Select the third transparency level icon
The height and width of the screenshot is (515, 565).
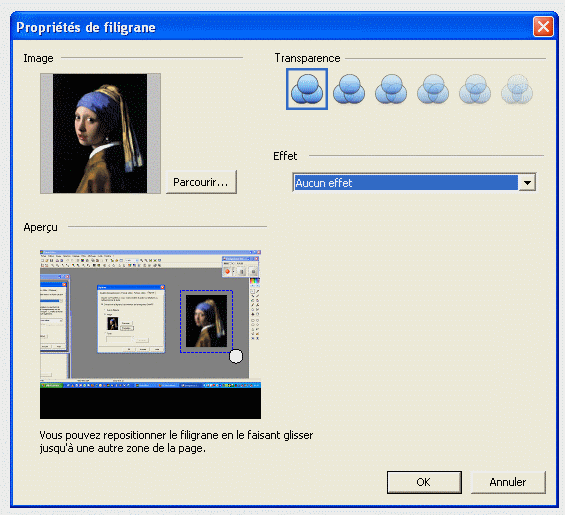tap(391, 89)
